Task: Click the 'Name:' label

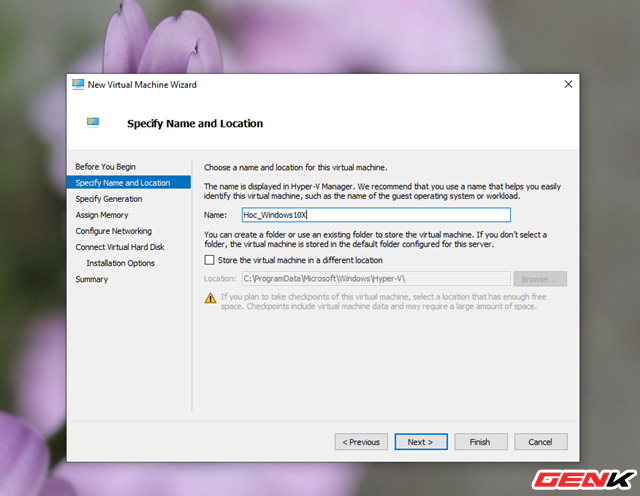Action: (x=215, y=215)
